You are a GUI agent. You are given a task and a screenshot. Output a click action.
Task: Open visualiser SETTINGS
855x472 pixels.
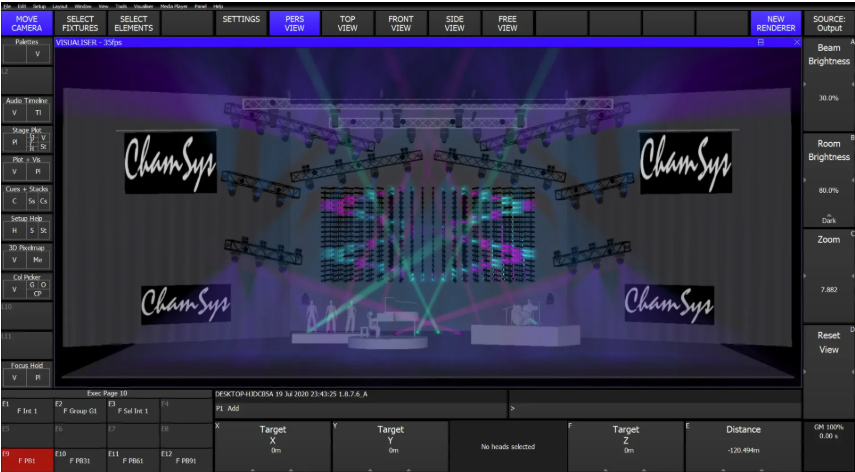(241, 23)
